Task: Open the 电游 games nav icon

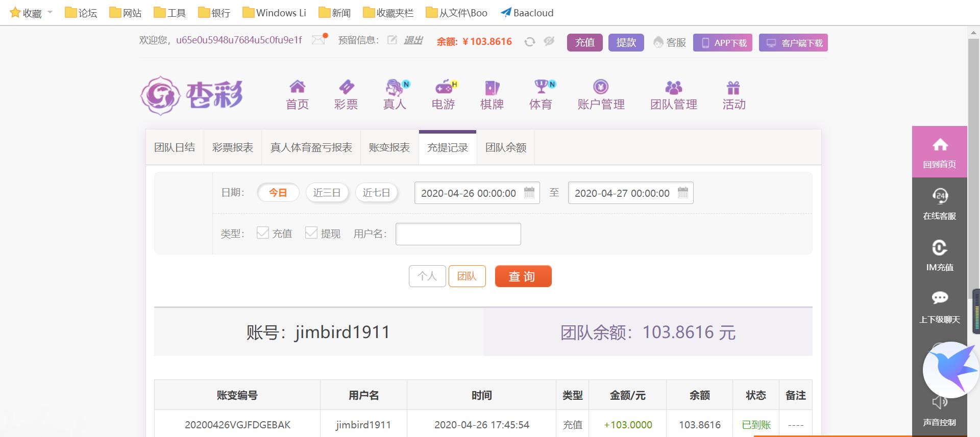Action: tap(444, 95)
